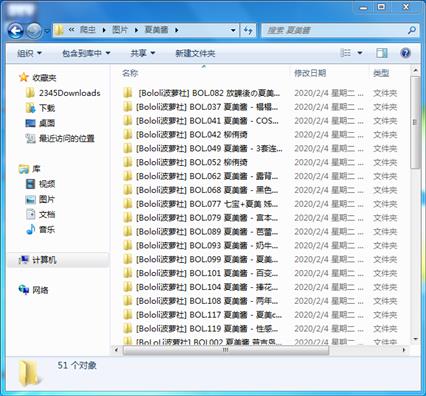
Task: Open the 共享 menu
Action: [143, 53]
